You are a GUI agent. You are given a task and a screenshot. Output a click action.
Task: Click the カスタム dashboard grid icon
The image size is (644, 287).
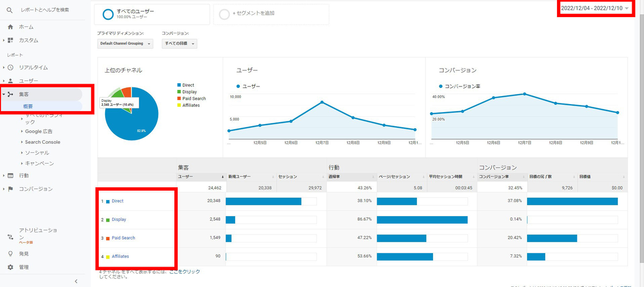pyautogui.click(x=10, y=40)
